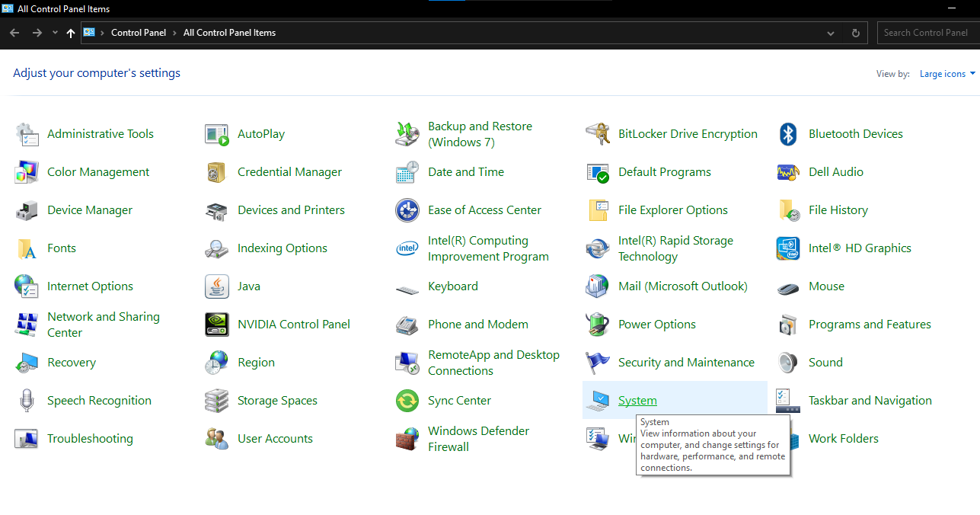Screen dimensions: 980x515
Task: Open the Security and Maintenance link
Action: [x=686, y=363]
